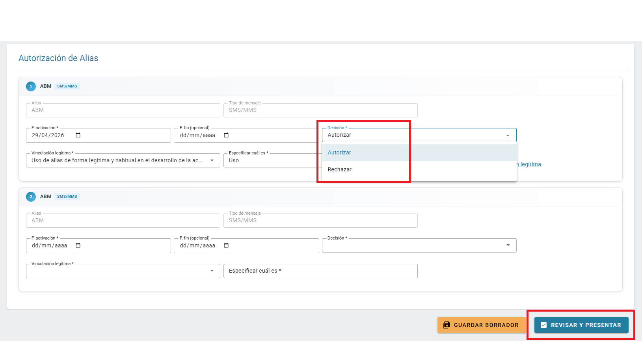This screenshot has width=642, height=364.
Task: Click the save icon on Guardar Borrador
Action: (x=447, y=325)
